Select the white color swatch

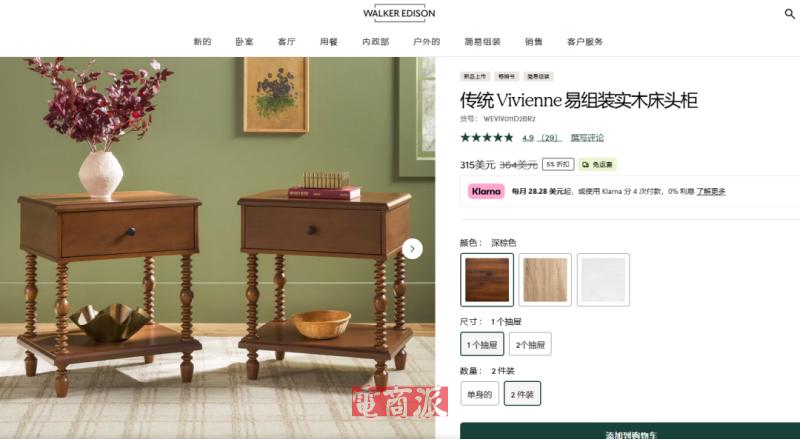tap(603, 280)
